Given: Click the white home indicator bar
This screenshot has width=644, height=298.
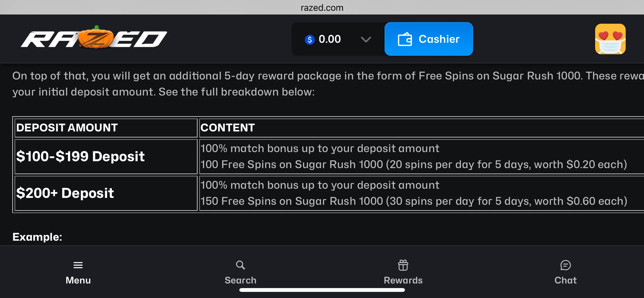Looking at the screenshot, I should click(x=322, y=290).
